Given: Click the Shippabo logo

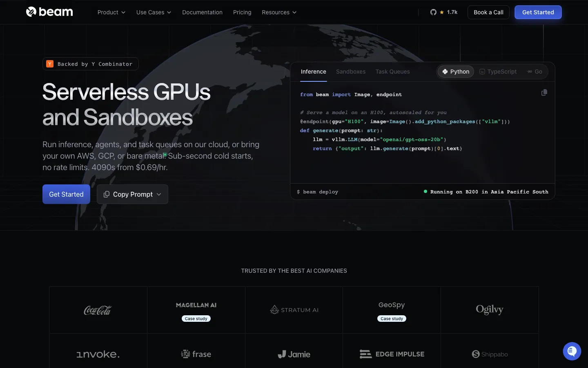Looking at the screenshot, I should click(490, 354).
